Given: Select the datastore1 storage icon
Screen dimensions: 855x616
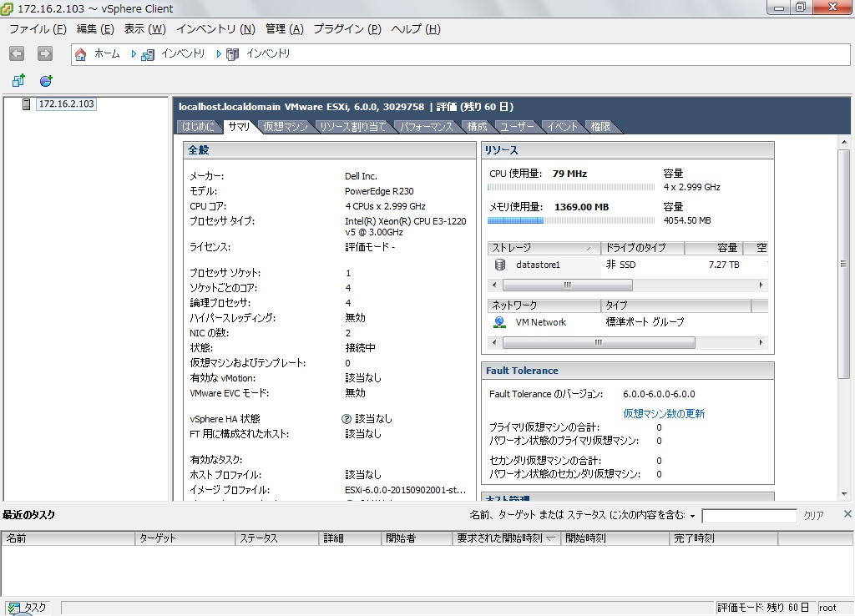Looking at the screenshot, I should point(500,265).
